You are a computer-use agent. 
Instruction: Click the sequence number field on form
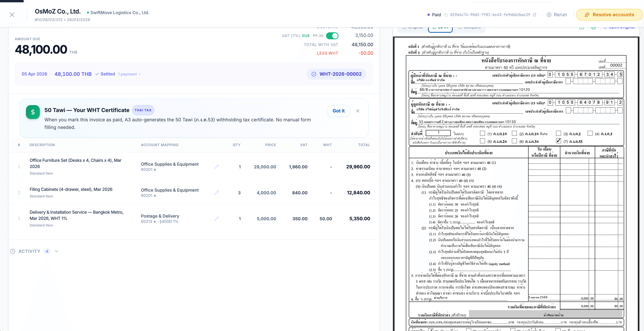click(438, 133)
